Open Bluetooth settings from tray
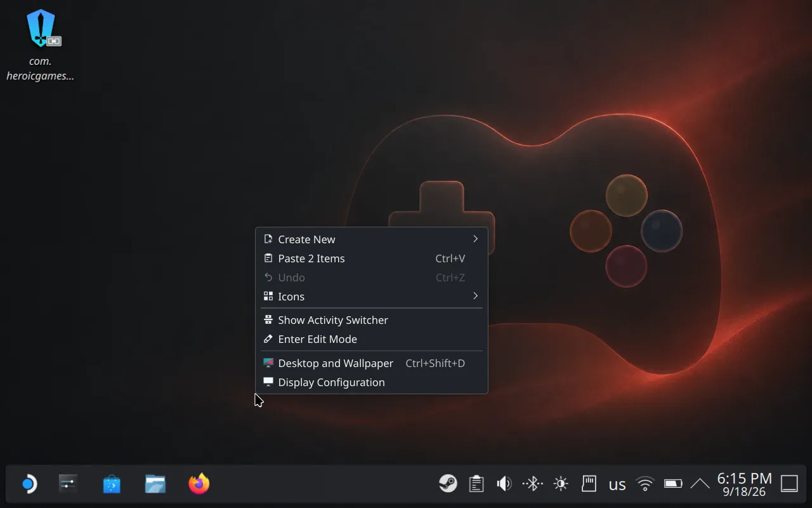This screenshot has width=812, height=508. (533, 484)
